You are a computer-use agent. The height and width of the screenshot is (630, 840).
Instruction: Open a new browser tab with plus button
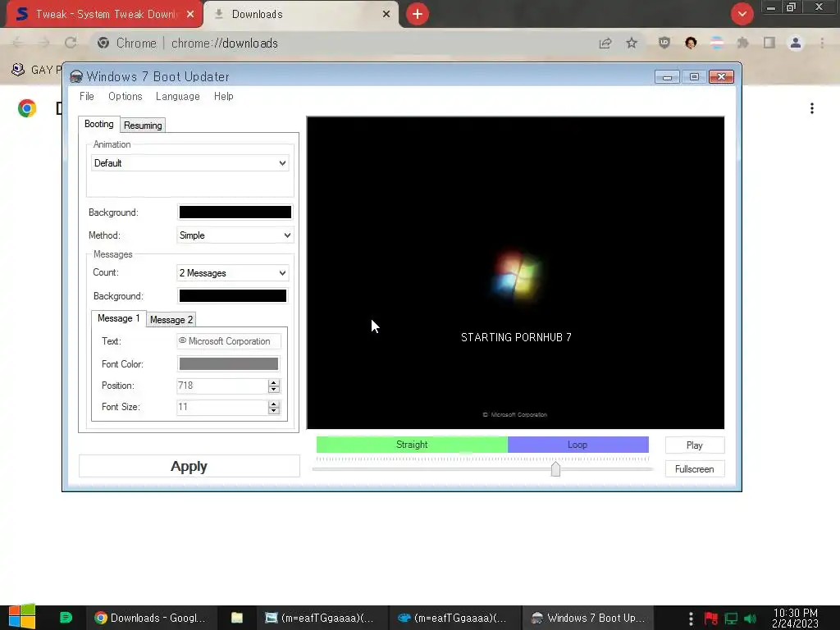418,14
